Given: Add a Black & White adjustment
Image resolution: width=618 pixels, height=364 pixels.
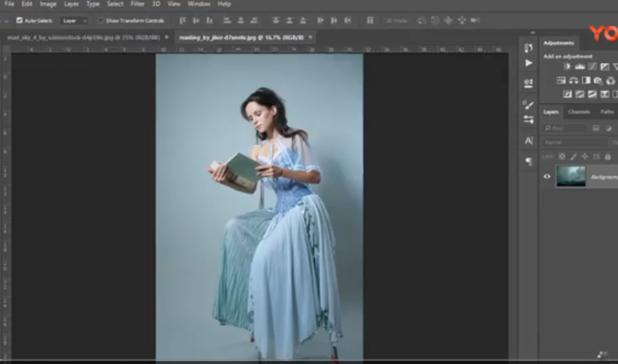Looking at the screenshot, I should [586, 81].
